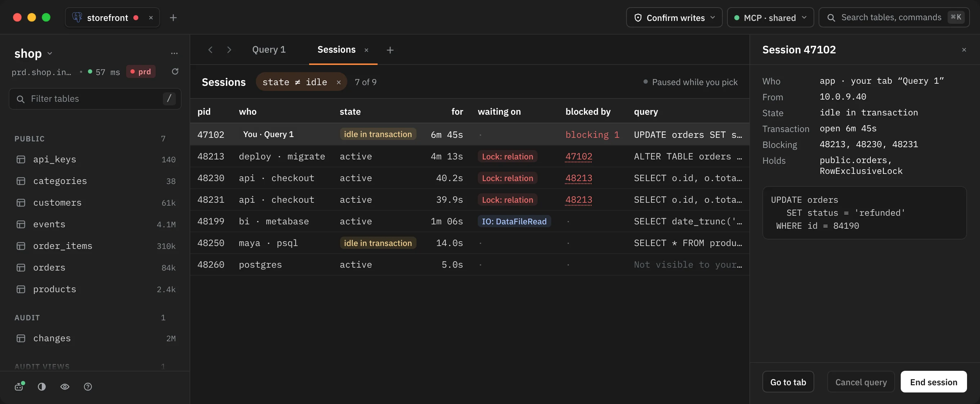Select the session row for pid 48199
The height and width of the screenshot is (404, 980).
click(x=469, y=221)
